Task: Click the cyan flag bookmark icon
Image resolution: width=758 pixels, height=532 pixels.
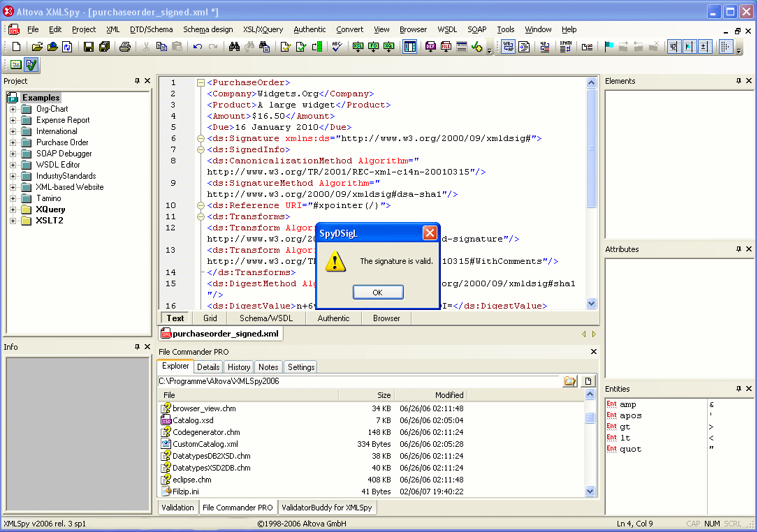Action: 608,47
